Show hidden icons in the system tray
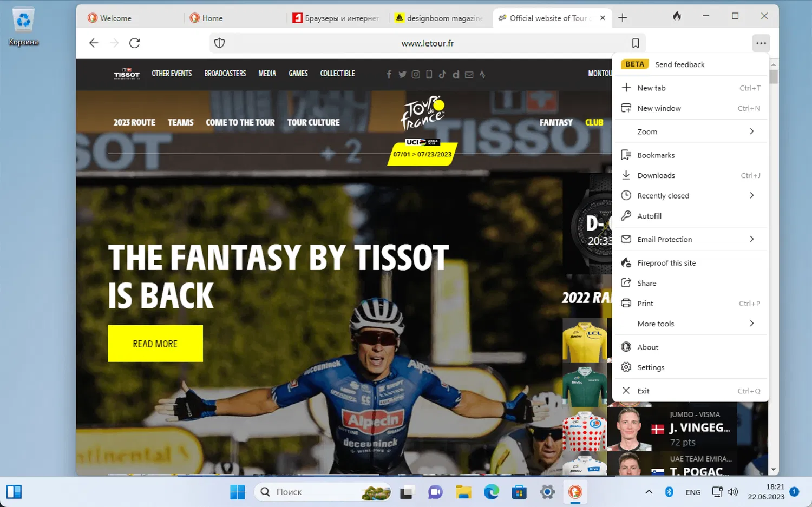The image size is (812, 507). coord(649,492)
